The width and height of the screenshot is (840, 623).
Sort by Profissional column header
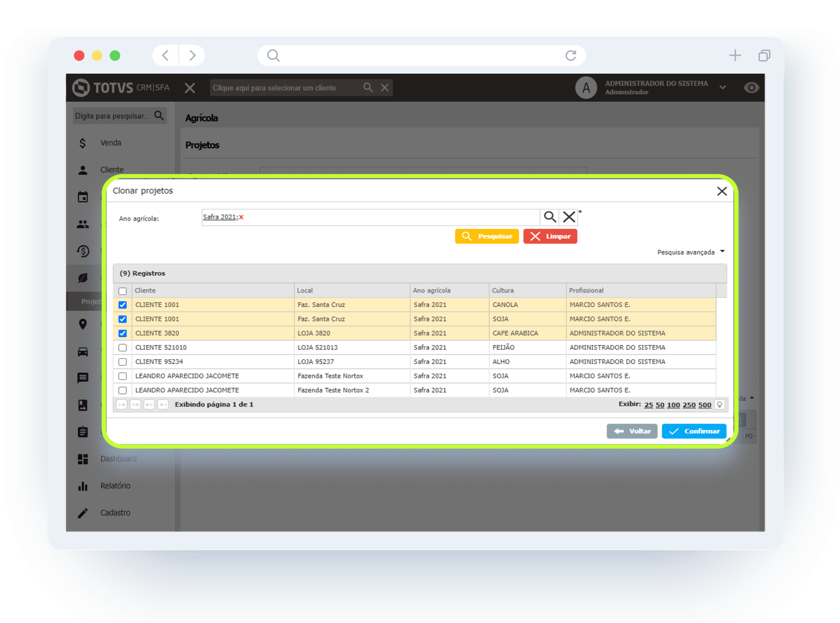click(x=641, y=290)
